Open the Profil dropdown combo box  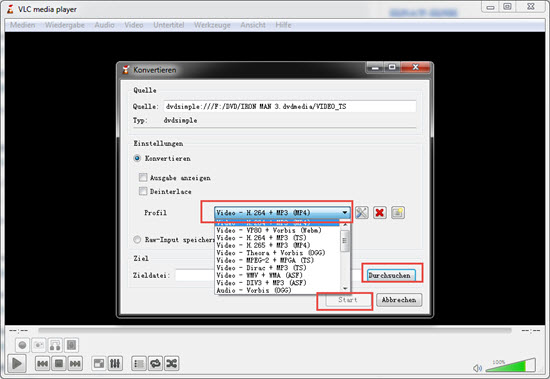pyautogui.click(x=282, y=213)
